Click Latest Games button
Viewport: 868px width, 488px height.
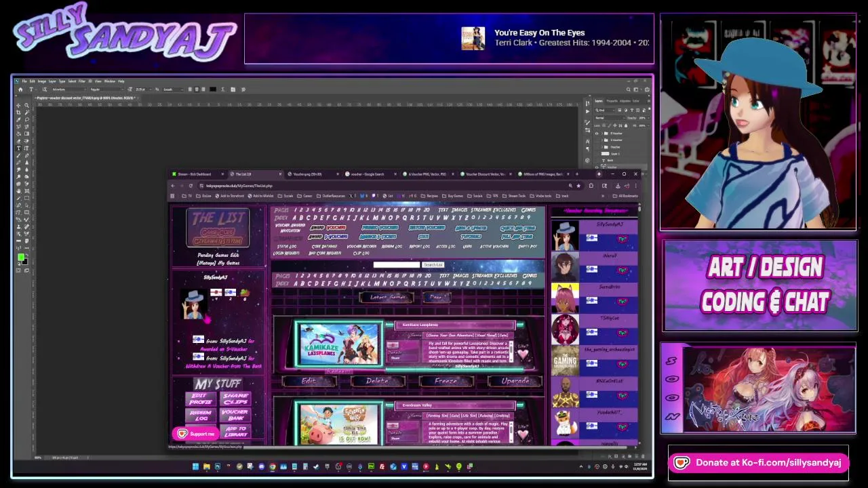tap(387, 298)
